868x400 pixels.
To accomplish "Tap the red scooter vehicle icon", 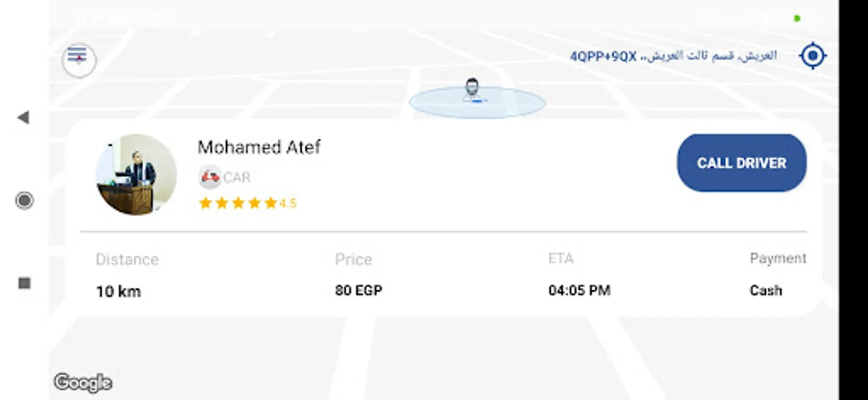I will (210, 177).
